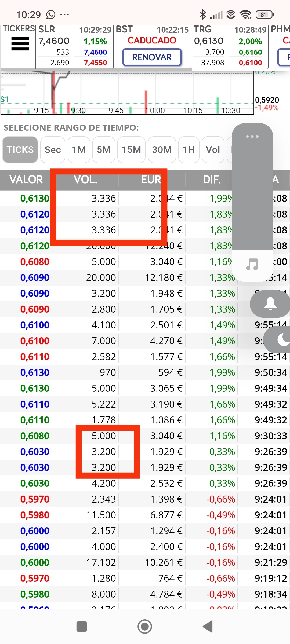290x644 pixels.
Task: Choose the Vol range option
Action: click(x=213, y=149)
